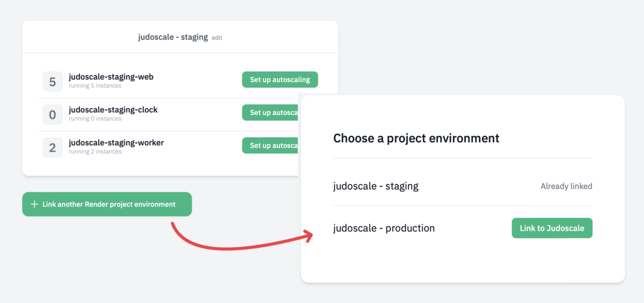The image size is (644, 303).
Task: Click the 'running 2 instances' text
Action: click(x=95, y=152)
